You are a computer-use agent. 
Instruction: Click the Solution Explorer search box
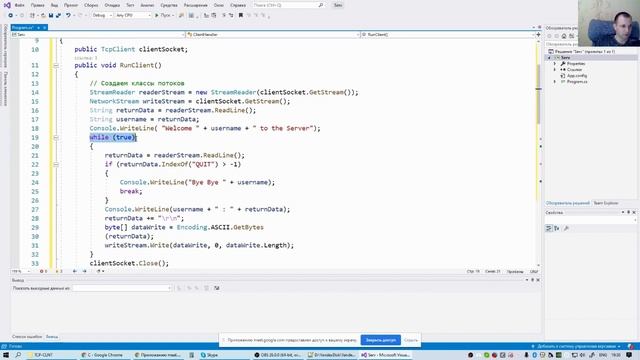(x=562, y=44)
